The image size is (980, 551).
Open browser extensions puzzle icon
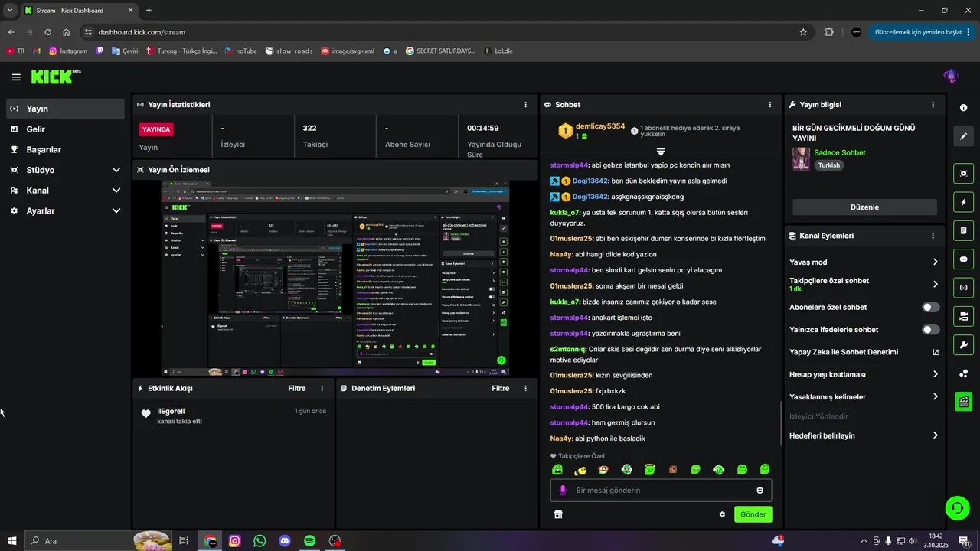[829, 32]
